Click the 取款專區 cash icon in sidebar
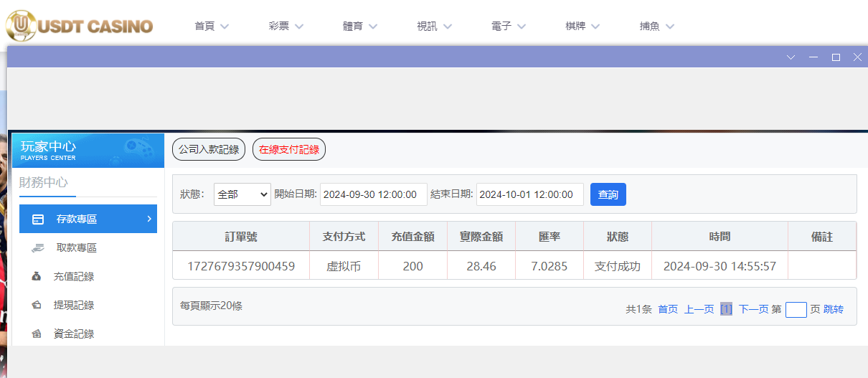Image resolution: width=868 pixels, height=378 pixels. 39,248
